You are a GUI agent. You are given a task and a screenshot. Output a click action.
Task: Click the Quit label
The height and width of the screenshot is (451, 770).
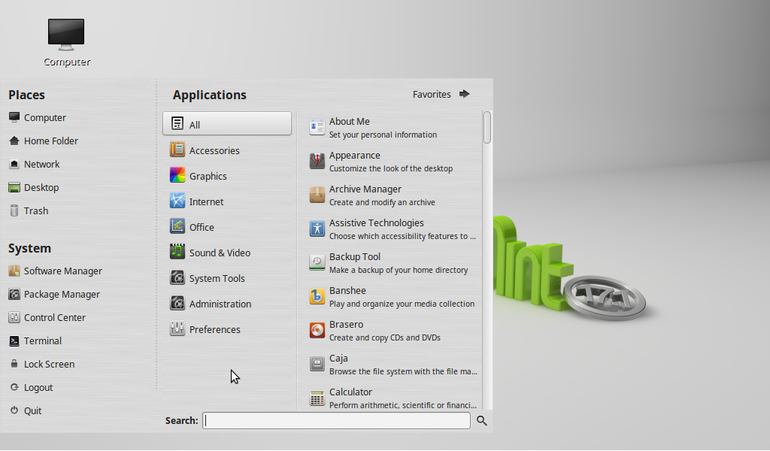[x=33, y=411]
